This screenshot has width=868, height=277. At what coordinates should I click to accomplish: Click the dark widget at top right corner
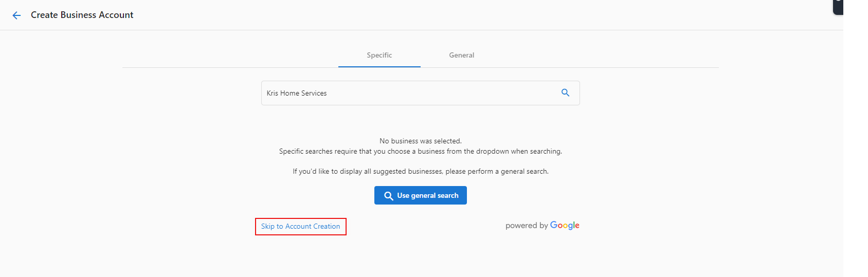838,7
